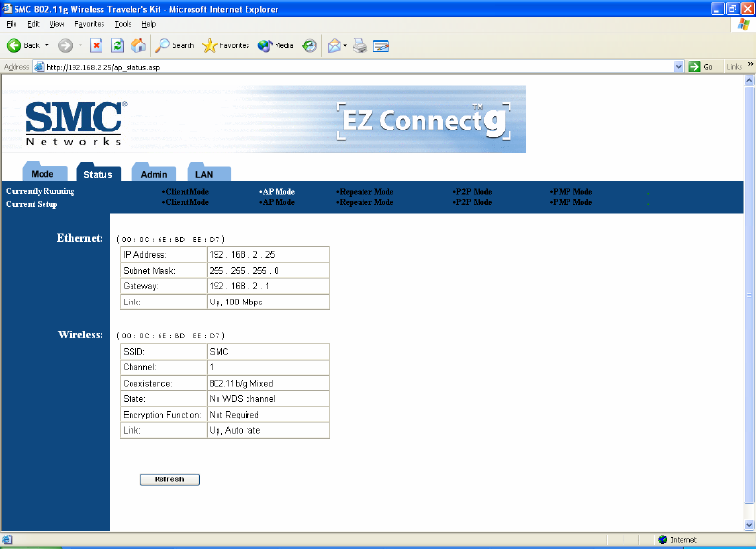The height and width of the screenshot is (549, 756).
Task: Click the Mail envelope icon
Action: click(x=334, y=45)
